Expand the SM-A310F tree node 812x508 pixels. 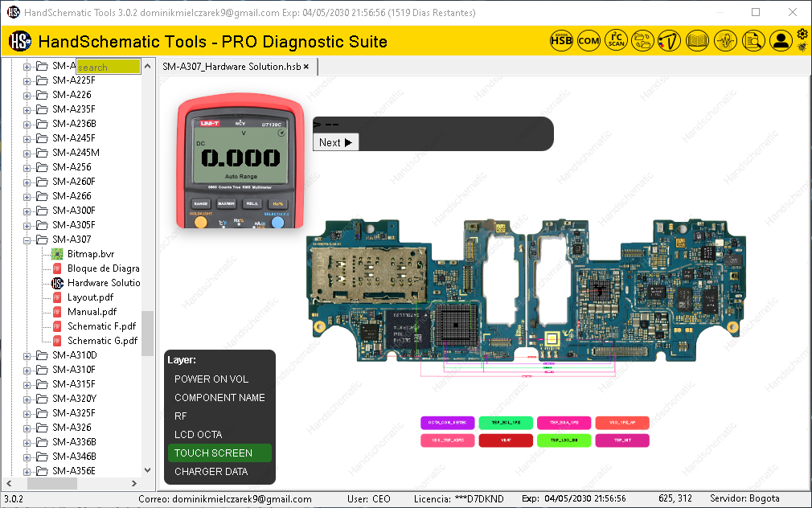pyautogui.click(x=27, y=371)
